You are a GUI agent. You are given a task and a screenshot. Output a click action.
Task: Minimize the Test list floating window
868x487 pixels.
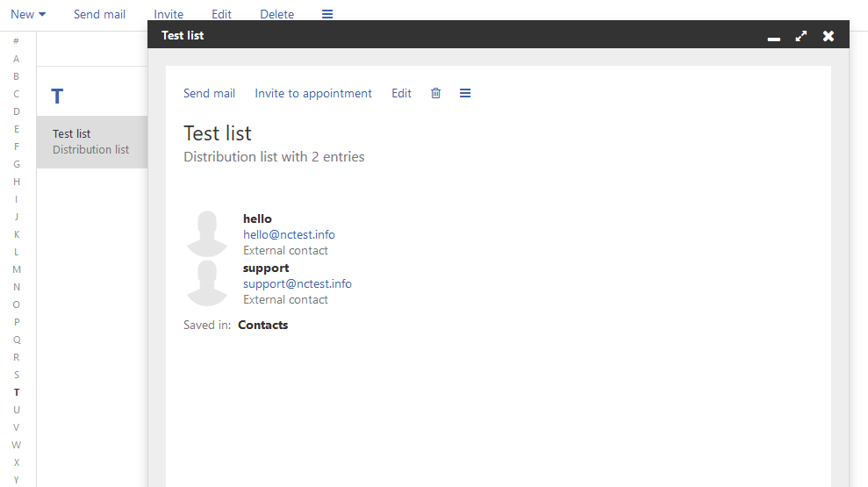pyautogui.click(x=774, y=37)
